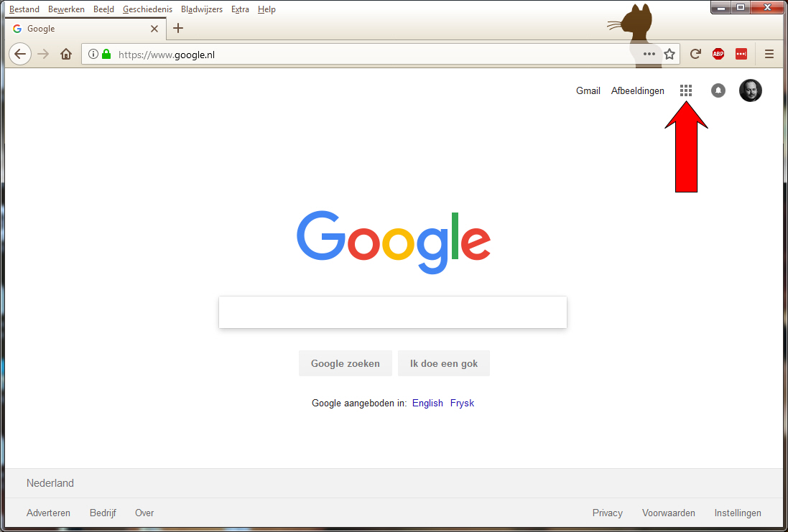Click the Google notifications bell icon
Image resolution: width=788 pixels, height=532 pixels.
[x=718, y=90]
